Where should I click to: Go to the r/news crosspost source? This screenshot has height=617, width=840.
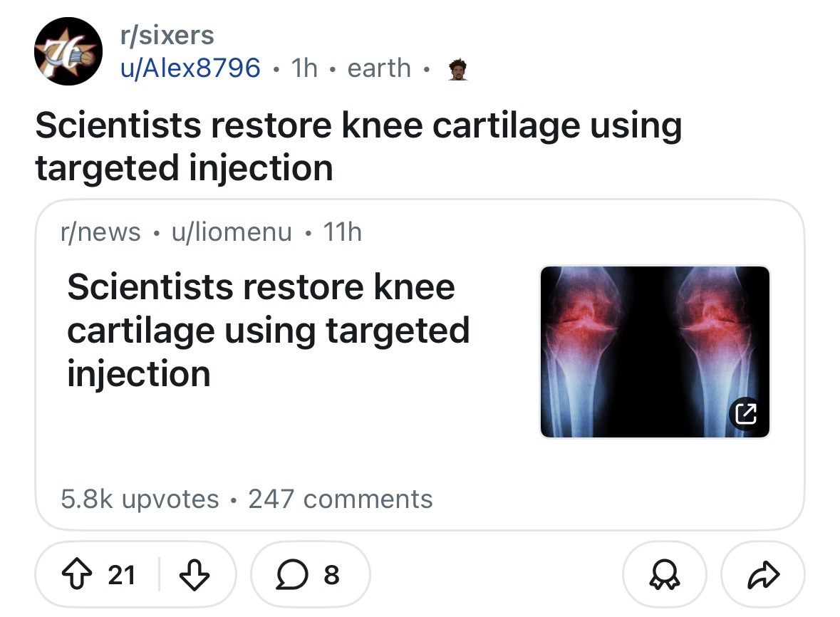click(x=100, y=232)
